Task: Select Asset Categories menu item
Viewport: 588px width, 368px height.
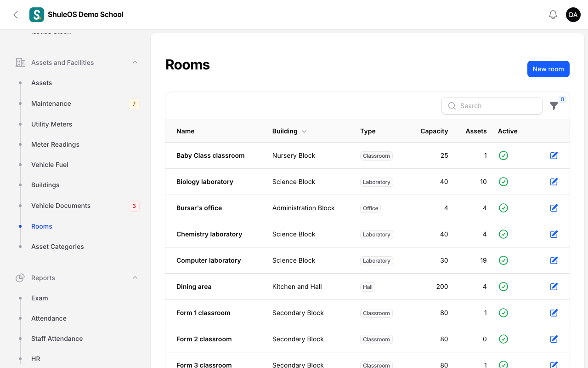Action: (57, 247)
